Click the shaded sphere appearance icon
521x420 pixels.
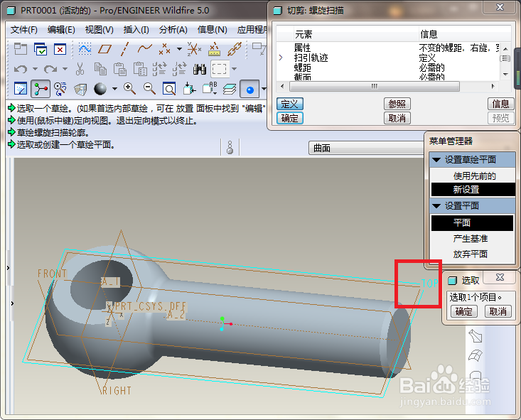(100, 89)
